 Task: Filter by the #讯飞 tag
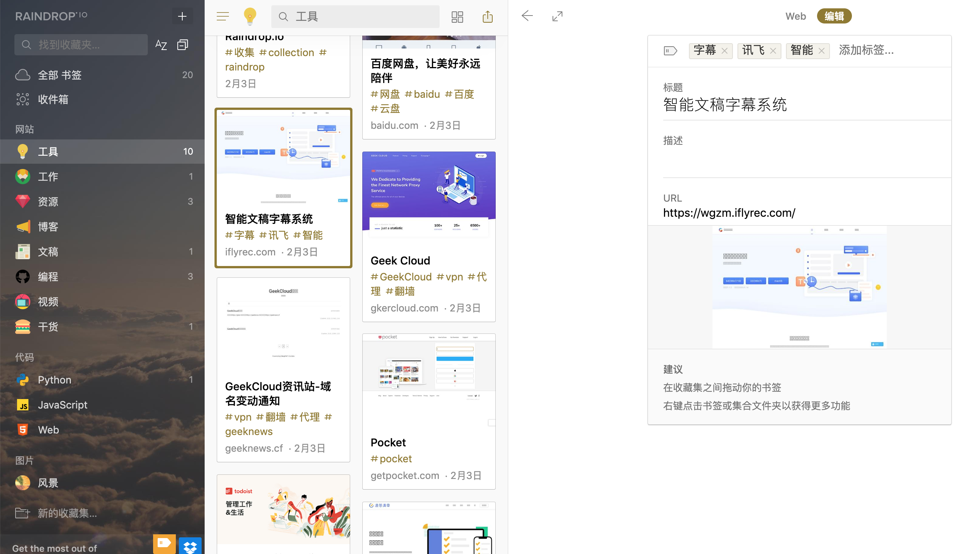coord(274,236)
